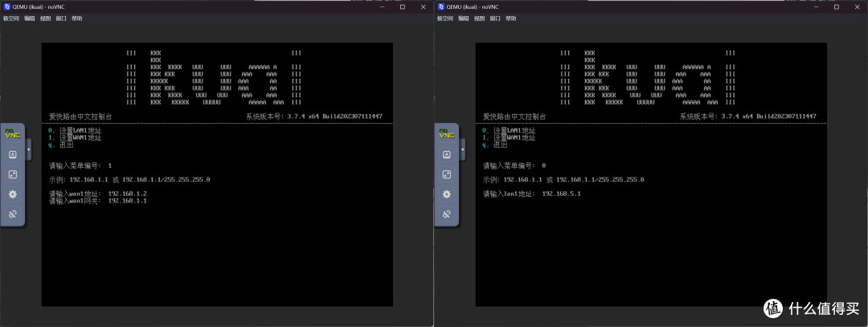Click 'q、退出' line in right console
Screen dimensions: 868x327
pyautogui.click(x=495, y=145)
